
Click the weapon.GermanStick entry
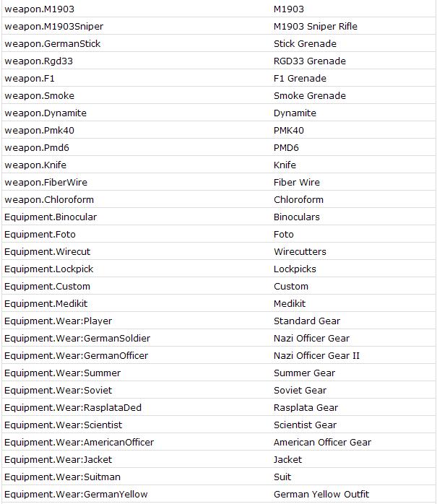click(52, 44)
